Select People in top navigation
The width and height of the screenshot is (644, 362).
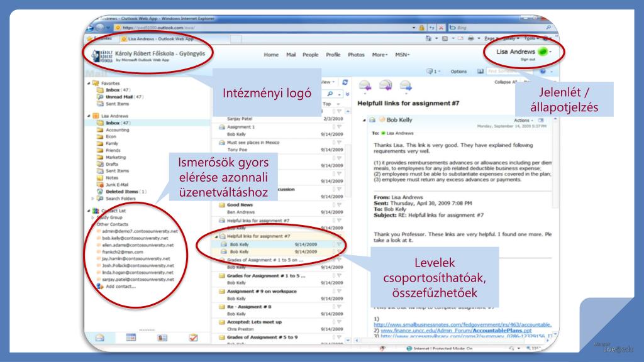coord(311,55)
